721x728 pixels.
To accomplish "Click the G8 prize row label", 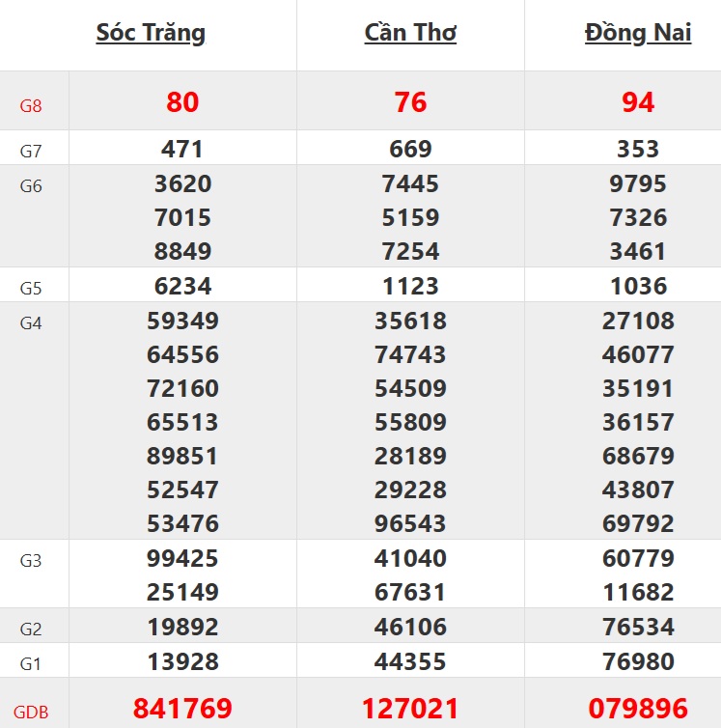I will tap(31, 105).
